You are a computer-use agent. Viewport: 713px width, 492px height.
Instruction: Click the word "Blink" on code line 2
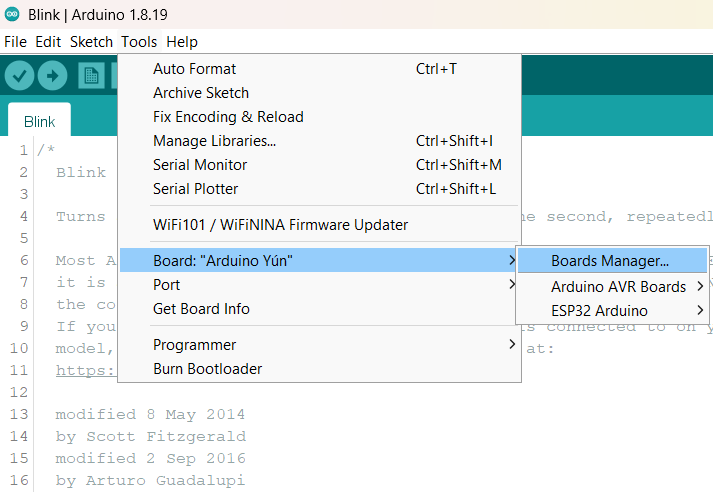point(81,172)
